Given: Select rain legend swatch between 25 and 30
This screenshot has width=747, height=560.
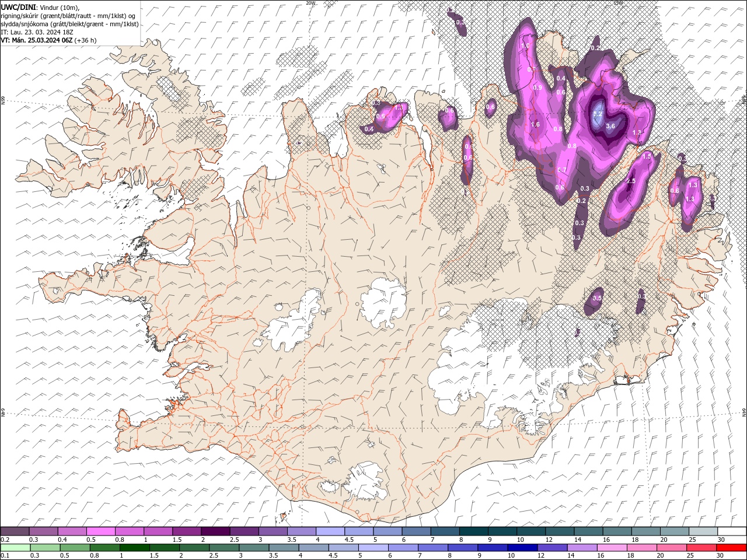Looking at the screenshot, I should pos(702,547).
